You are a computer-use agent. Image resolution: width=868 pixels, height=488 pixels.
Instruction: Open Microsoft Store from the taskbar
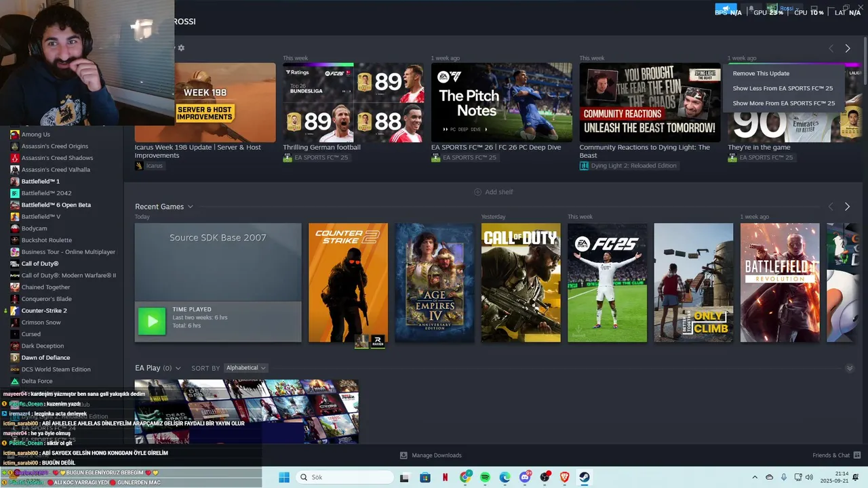[425, 477]
